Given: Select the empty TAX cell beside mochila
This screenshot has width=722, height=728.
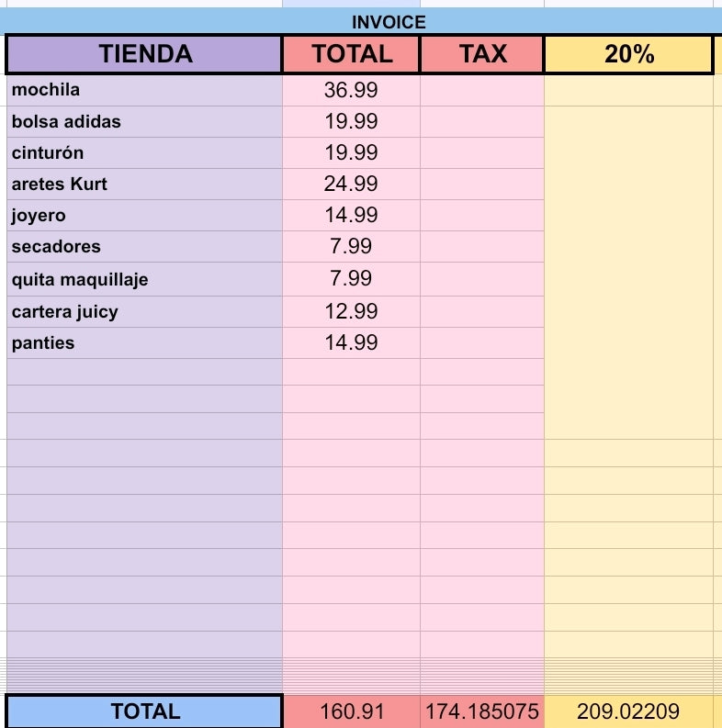Looking at the screenshot, I should (x=482, y=90).
